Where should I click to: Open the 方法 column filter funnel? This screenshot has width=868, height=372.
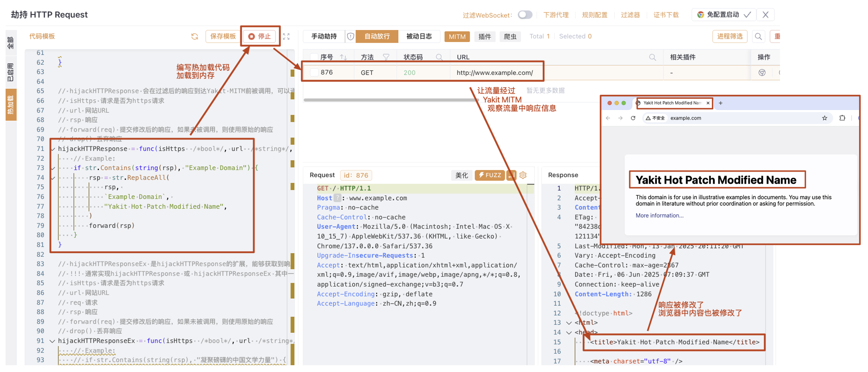[386, 57]
